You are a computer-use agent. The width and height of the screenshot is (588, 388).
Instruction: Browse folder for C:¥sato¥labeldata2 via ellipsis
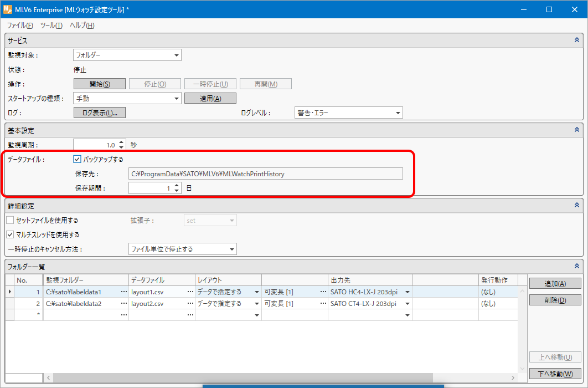[x=124, y=303]
